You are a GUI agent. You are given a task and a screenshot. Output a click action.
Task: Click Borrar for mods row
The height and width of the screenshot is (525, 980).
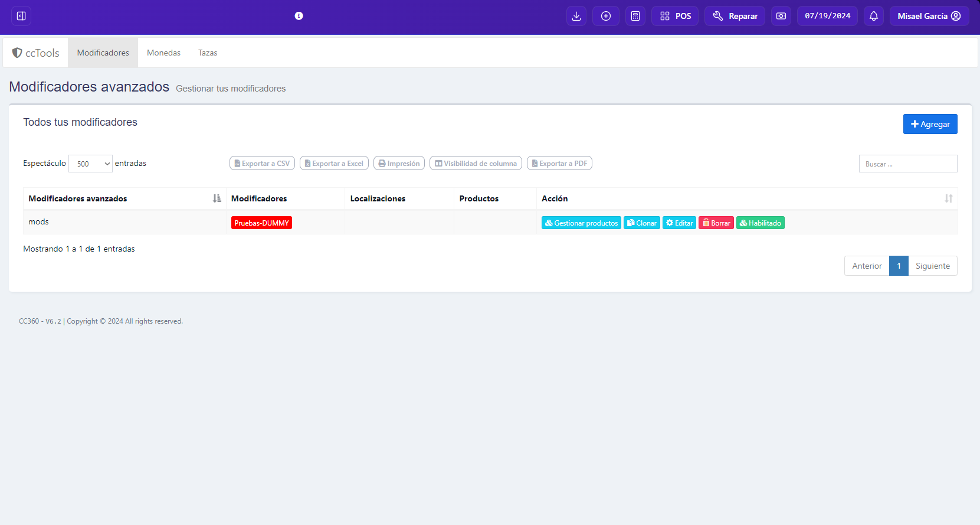(716, 223)
